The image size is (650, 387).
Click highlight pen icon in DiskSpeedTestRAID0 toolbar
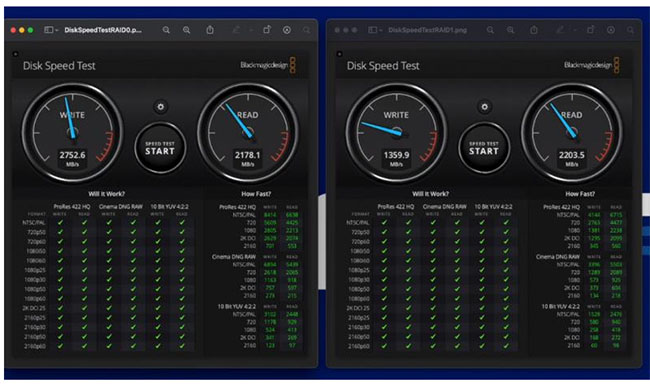pyautogui.click(x=236, y=30)
